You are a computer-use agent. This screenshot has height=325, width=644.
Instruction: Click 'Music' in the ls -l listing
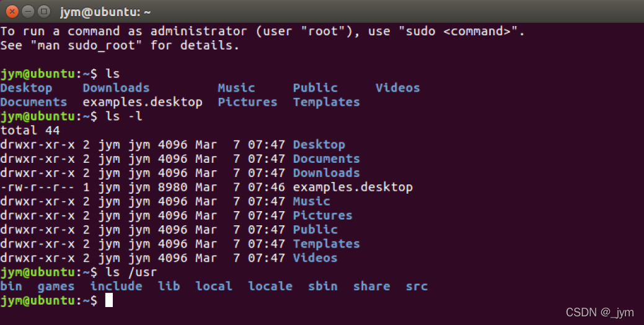[311, 201]
